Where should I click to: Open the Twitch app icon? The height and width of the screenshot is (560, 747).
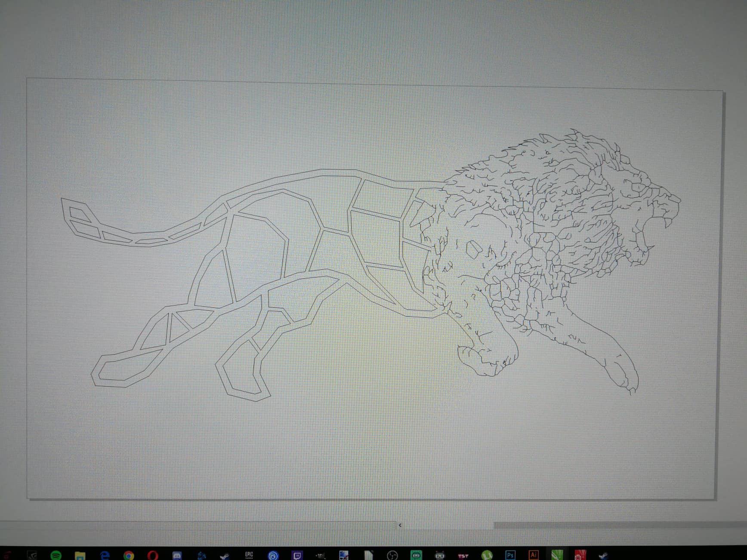tap(297, 555)
